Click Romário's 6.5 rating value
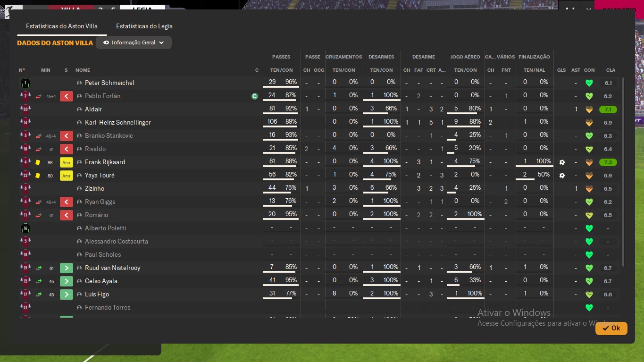The height and width of the screenshot is (362, 644). [x=608, y=215]
